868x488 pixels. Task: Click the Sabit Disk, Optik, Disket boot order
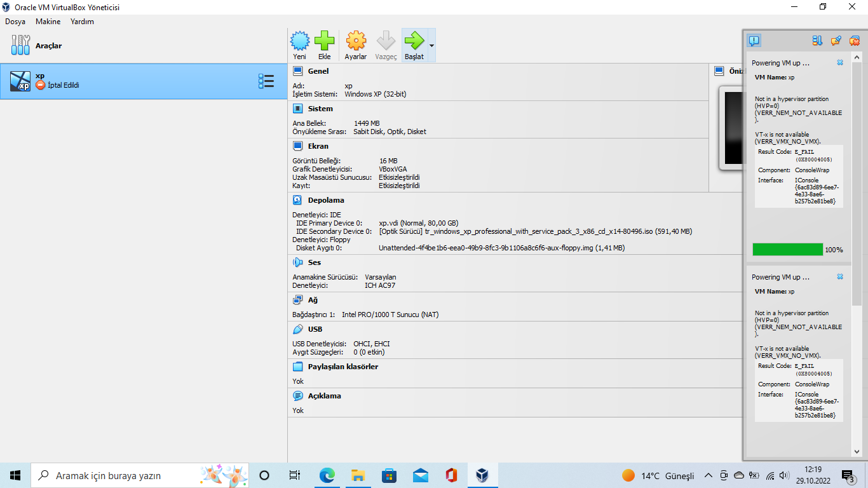point(390,132)
